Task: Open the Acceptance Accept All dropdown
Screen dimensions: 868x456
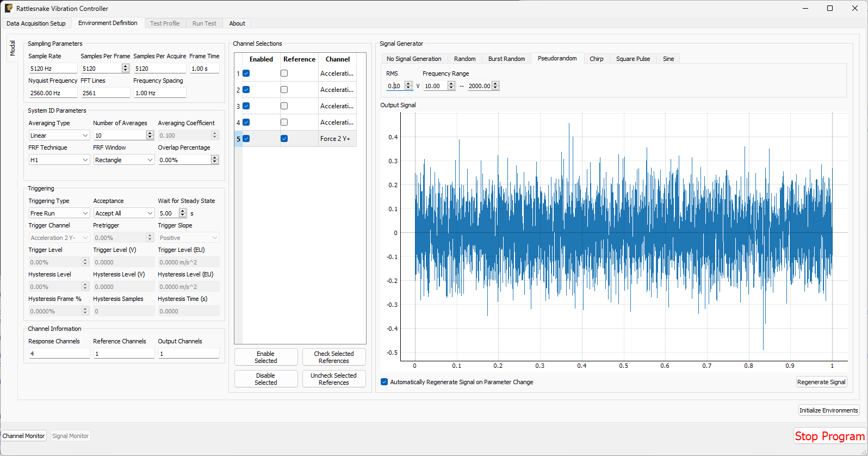Action: [x=124, y=213]
